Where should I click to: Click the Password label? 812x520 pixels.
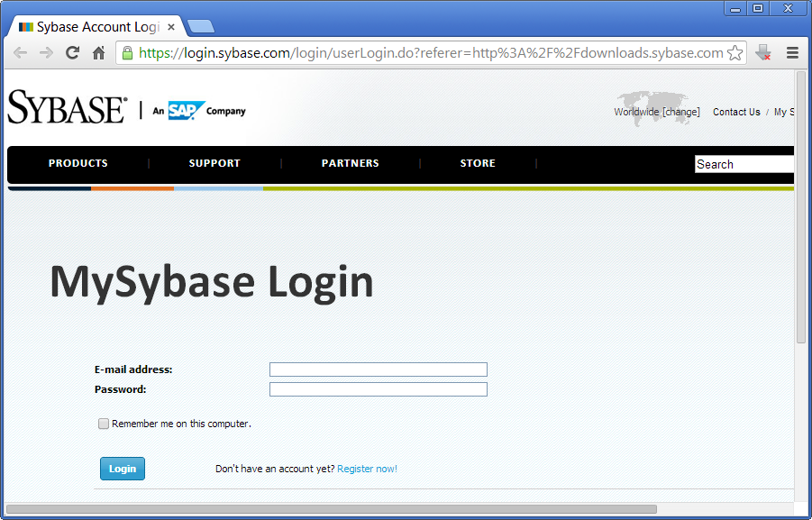pos(120,389)
